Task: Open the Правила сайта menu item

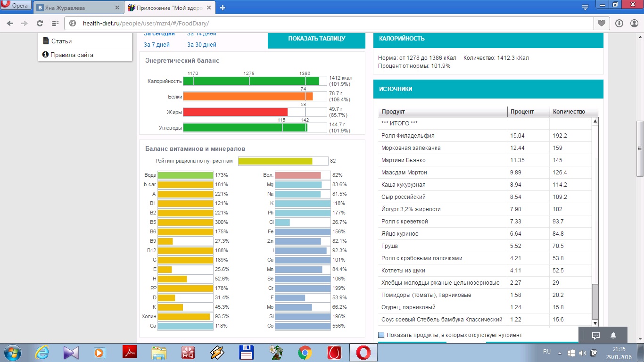Action: pos(72,55)
